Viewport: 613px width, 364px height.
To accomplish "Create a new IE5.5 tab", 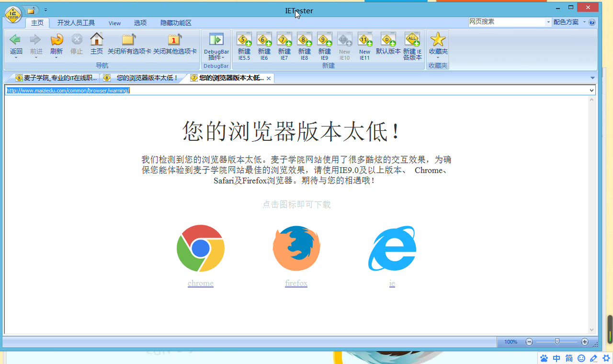I will pyautogui.click(x=244, y=40).
